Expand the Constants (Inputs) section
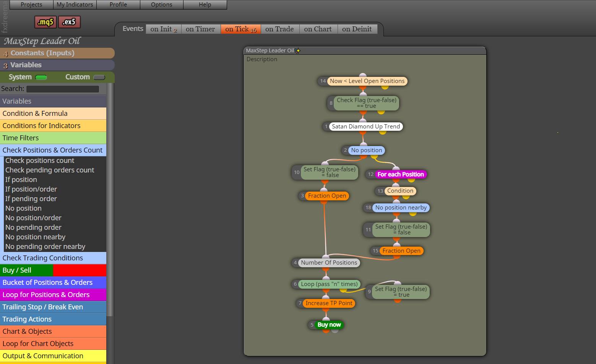 pos(57,53)
